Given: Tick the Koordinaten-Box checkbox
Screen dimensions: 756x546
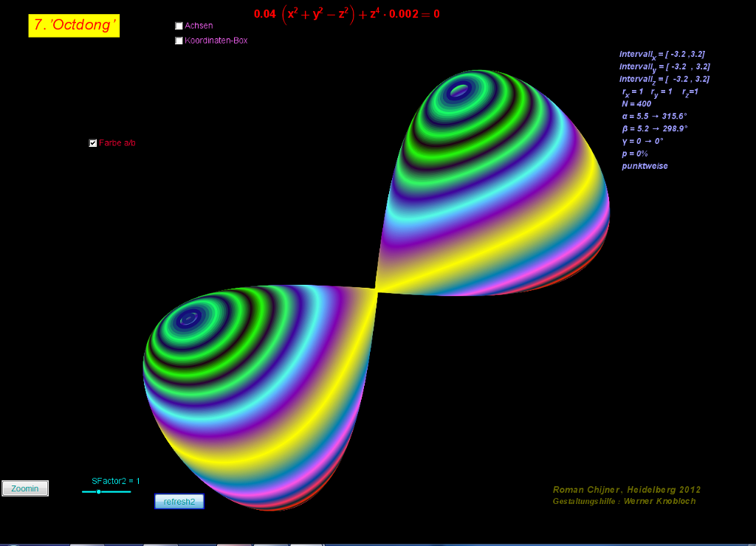Looking at the screenshot, I should (x=179, y=41).
